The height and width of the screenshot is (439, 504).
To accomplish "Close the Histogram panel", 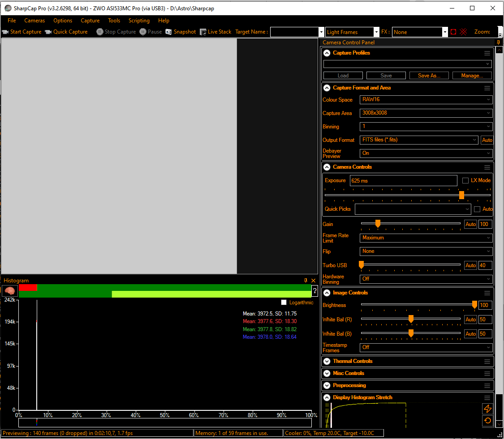I will (x=314, y=280).
